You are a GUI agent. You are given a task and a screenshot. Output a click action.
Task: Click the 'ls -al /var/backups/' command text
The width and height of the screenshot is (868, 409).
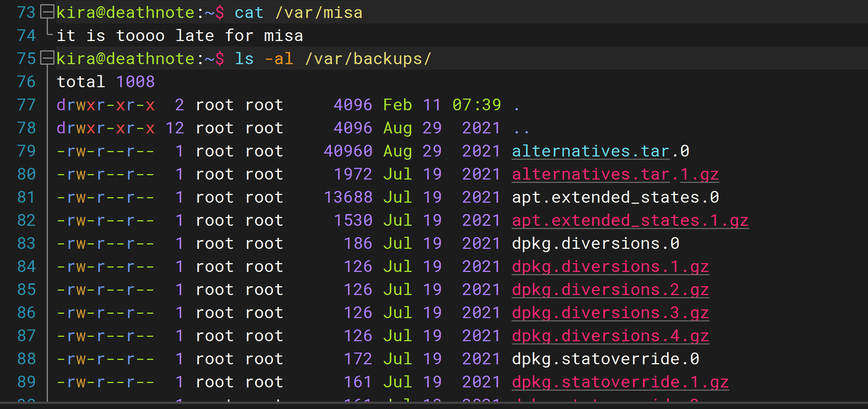[x=333, y=59]
